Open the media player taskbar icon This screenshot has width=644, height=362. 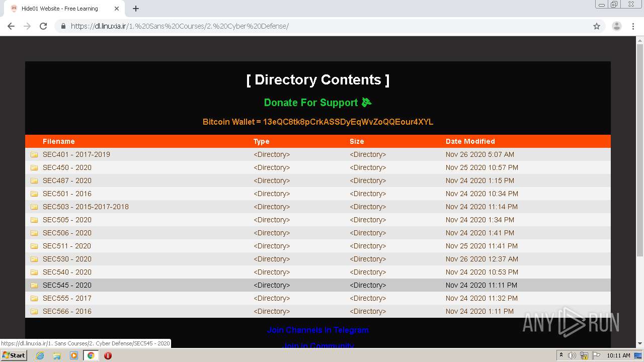[74, 355]
